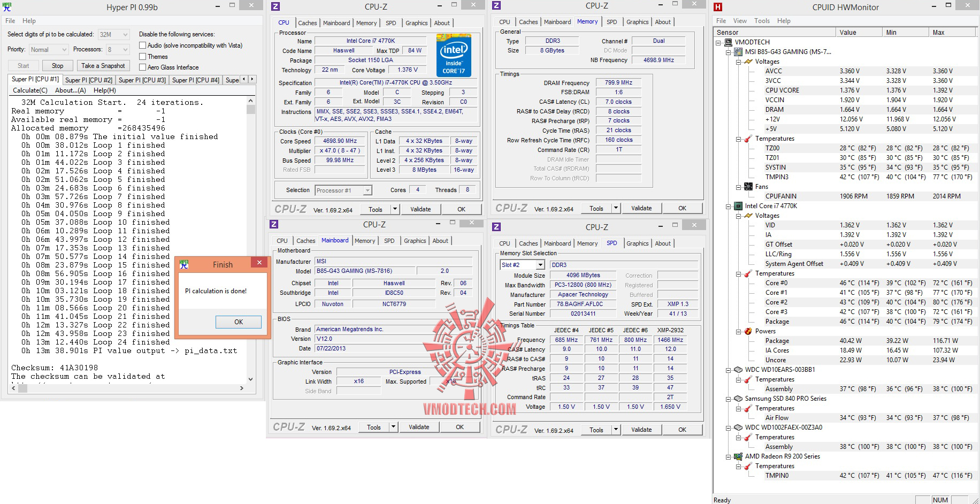Click the MSI B85-G43 GAMING motherboard icon
The height and width of the screenshot is (504, 980).
[738, 52]
